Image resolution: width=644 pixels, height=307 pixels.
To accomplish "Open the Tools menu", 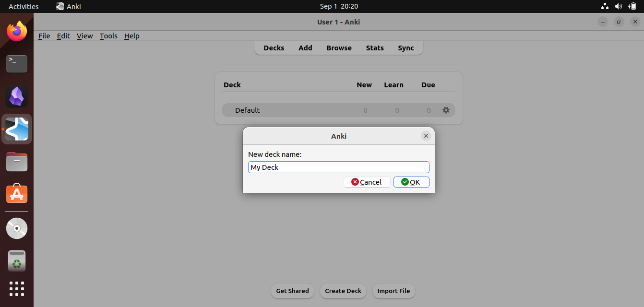I will click(x=108, y=35).
